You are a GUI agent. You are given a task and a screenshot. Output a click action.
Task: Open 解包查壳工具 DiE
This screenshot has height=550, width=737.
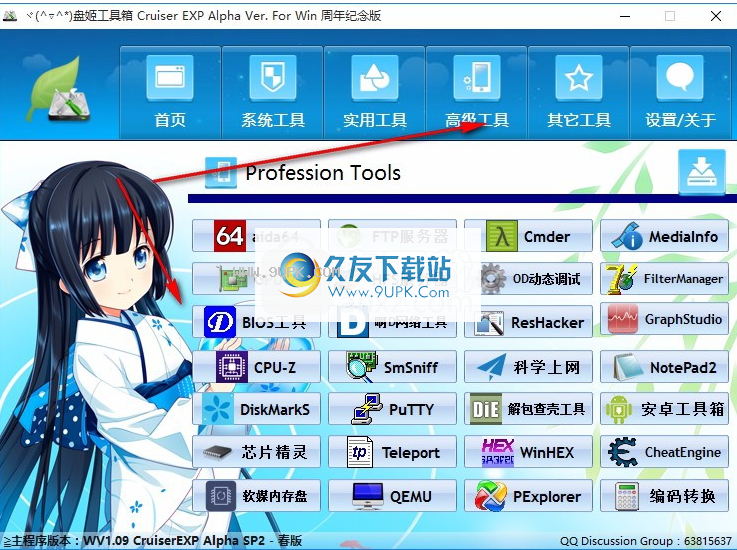528,409
